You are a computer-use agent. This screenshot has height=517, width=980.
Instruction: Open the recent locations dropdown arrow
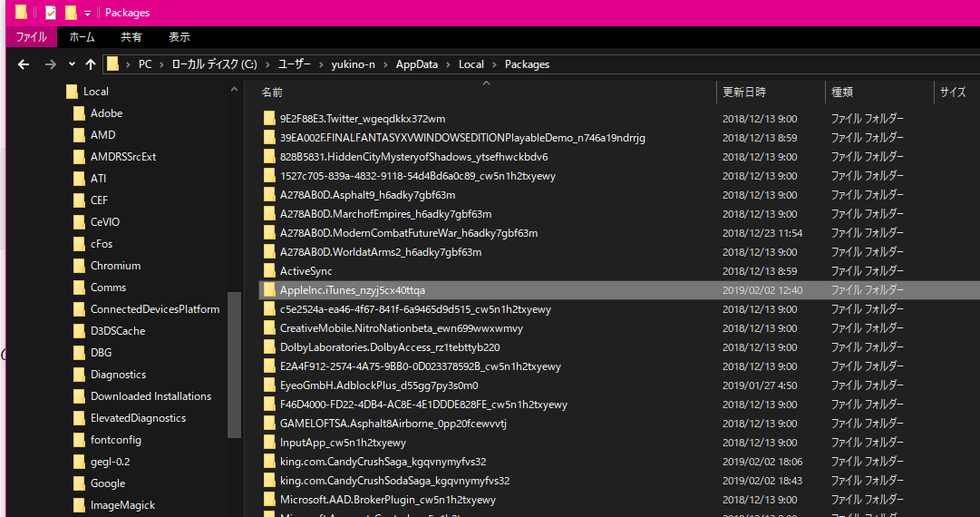72,64
